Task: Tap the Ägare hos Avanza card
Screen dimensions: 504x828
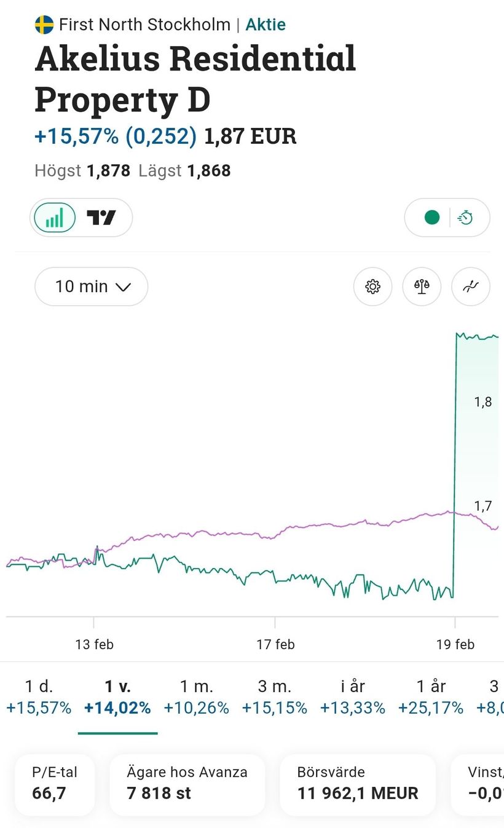Action: (187, 783)
